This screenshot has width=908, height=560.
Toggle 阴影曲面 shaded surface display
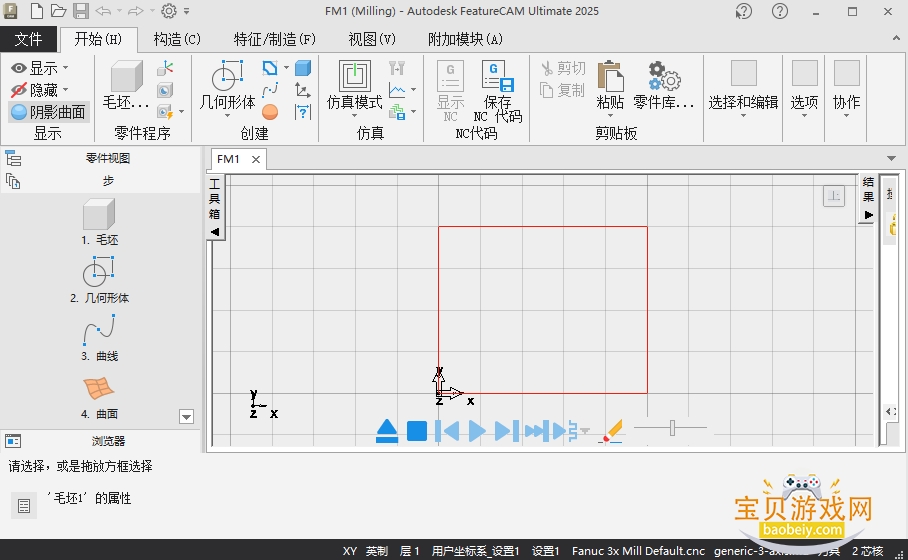(49, 112)
